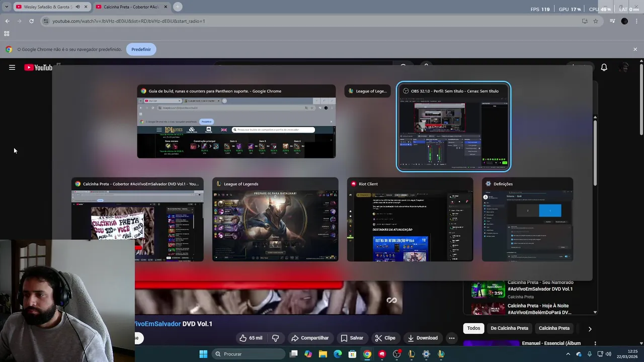Mute the Wesley Safadão tab audio
The height and width of the screenshot is (362, 644).
coord(77,7)
